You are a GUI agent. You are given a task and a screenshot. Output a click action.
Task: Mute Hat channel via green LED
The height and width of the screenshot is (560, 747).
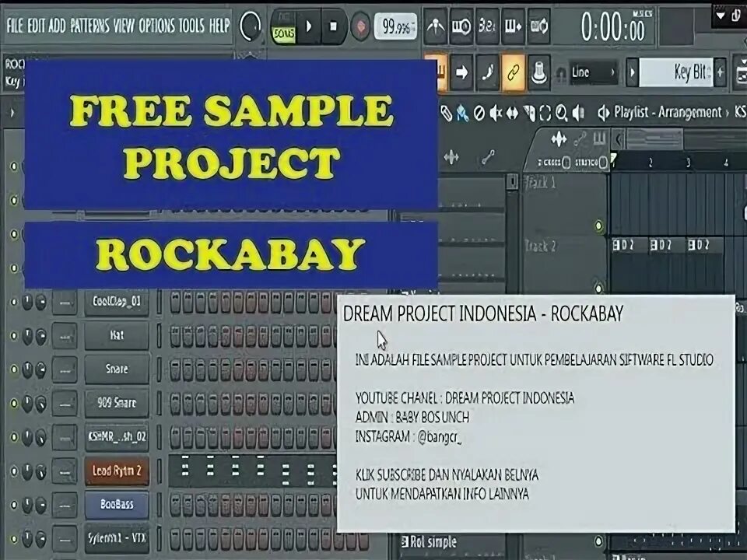point(14,336)
